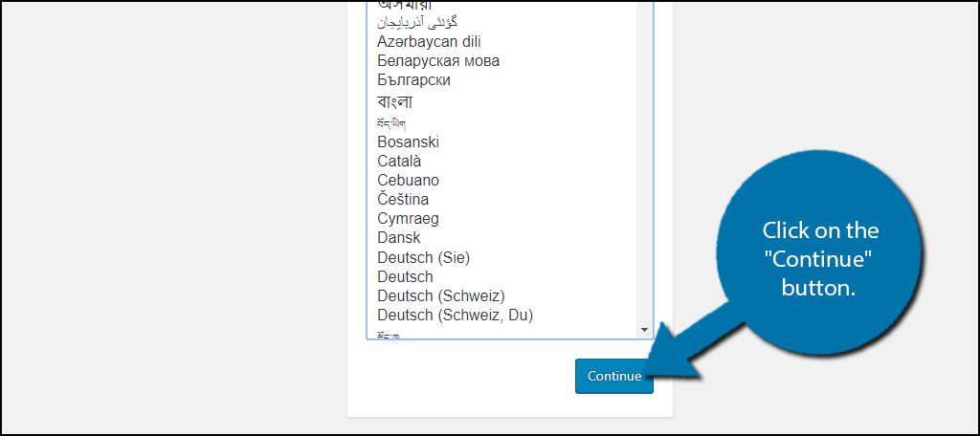Choose Dansk from the language list

(398, 238)
